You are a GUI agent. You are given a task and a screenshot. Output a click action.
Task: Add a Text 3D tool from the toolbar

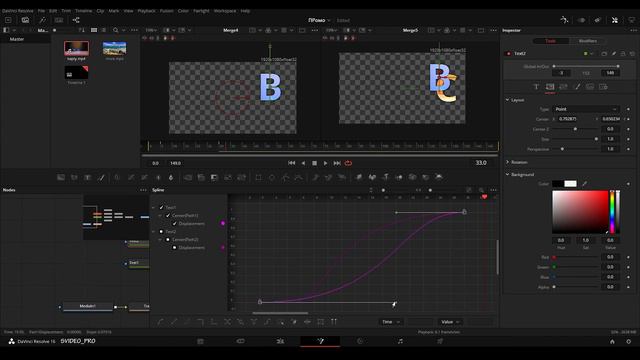[x=386, y=177]
